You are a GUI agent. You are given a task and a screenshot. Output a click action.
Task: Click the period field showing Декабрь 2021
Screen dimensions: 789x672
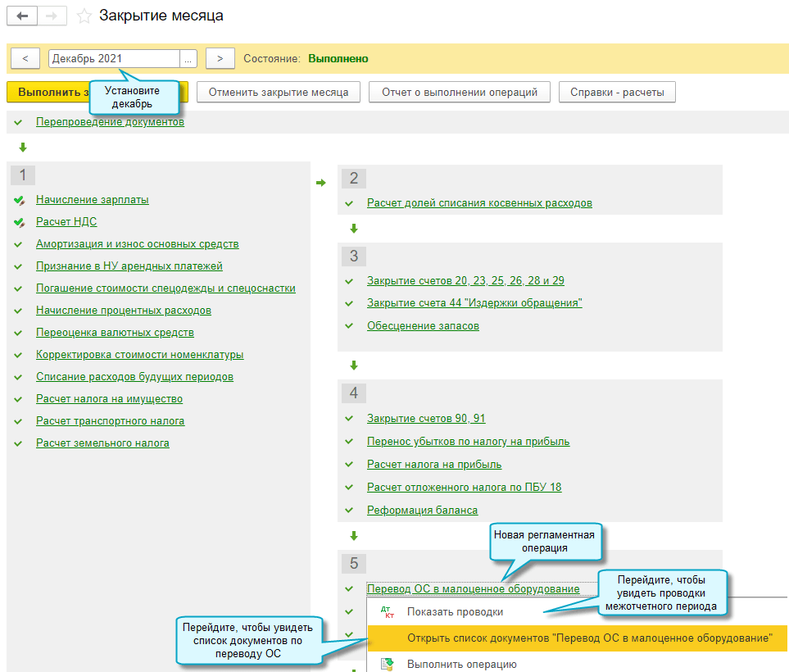pos(113,59)
